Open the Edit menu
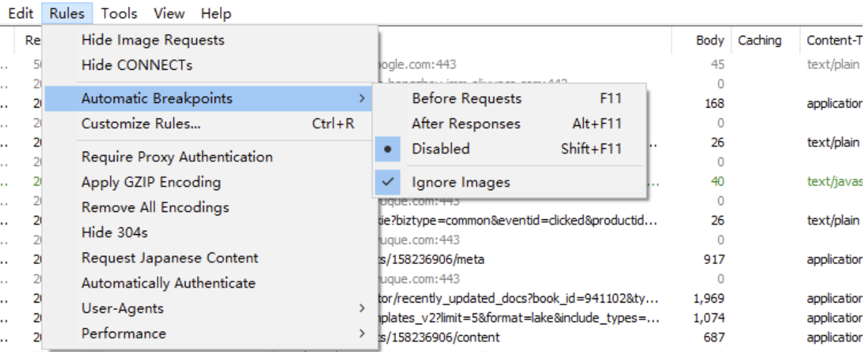The width and height of the screenshot is (868, 352). coord(20,14)
